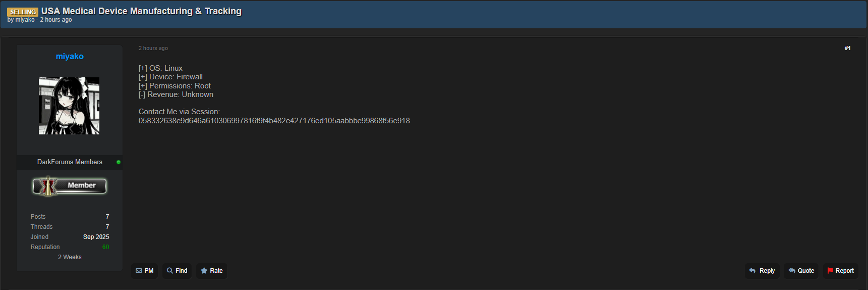
Task: Click the DarkForums Members group label
Action: click(70, 162)
